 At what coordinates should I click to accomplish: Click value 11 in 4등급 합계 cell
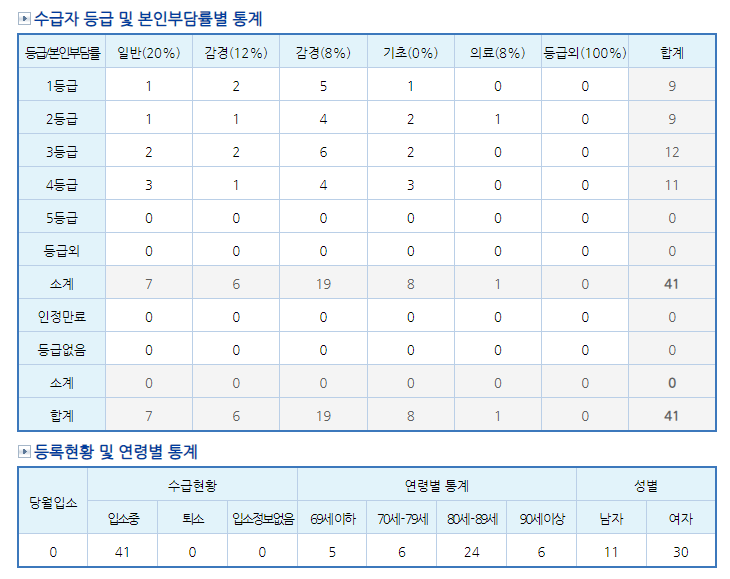[x=672, y=185]
